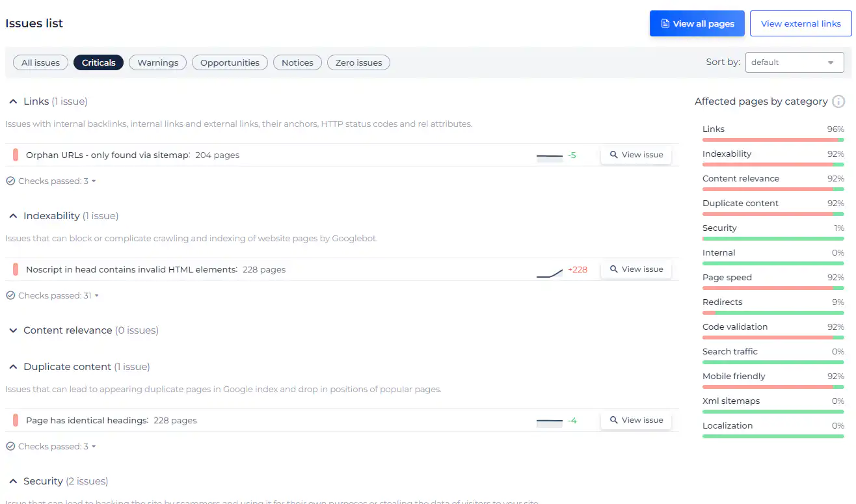
Task: Open the Sort by default dropdown
Action: click(x=794, y=62)
